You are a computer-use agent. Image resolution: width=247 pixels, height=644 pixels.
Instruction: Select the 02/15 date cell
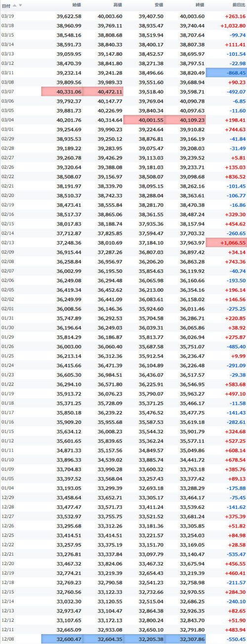7,223
